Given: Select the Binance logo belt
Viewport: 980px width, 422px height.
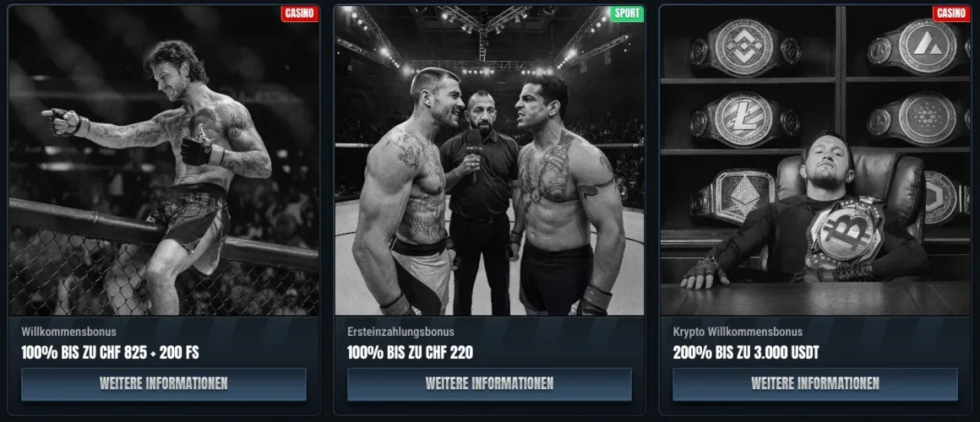Looking at the screenshot, I should [745, 47].
